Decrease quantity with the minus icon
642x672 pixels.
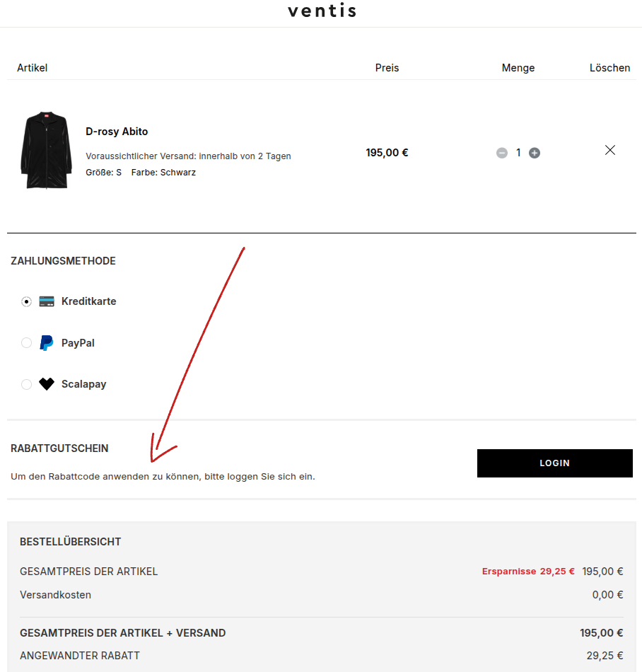[502, 153]
